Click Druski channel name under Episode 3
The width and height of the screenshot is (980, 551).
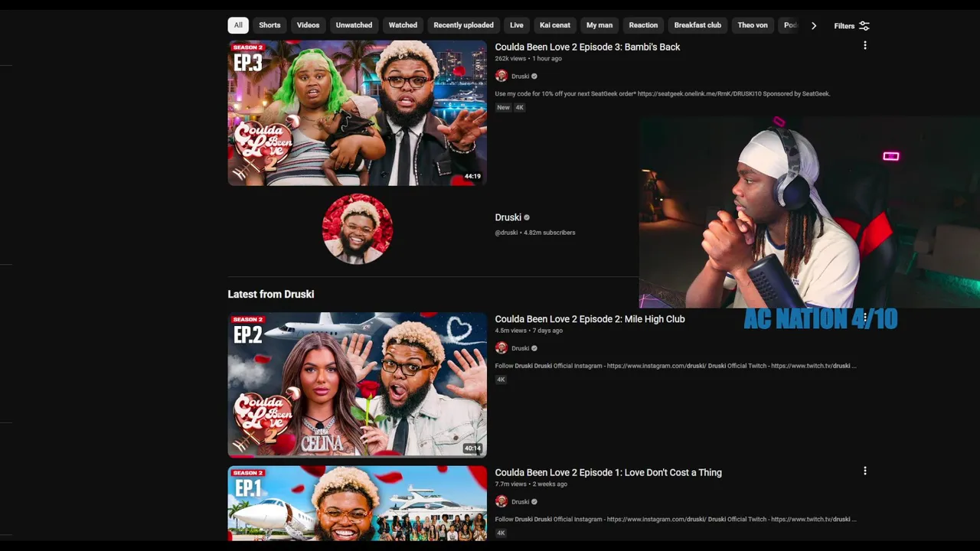(520, 77)
